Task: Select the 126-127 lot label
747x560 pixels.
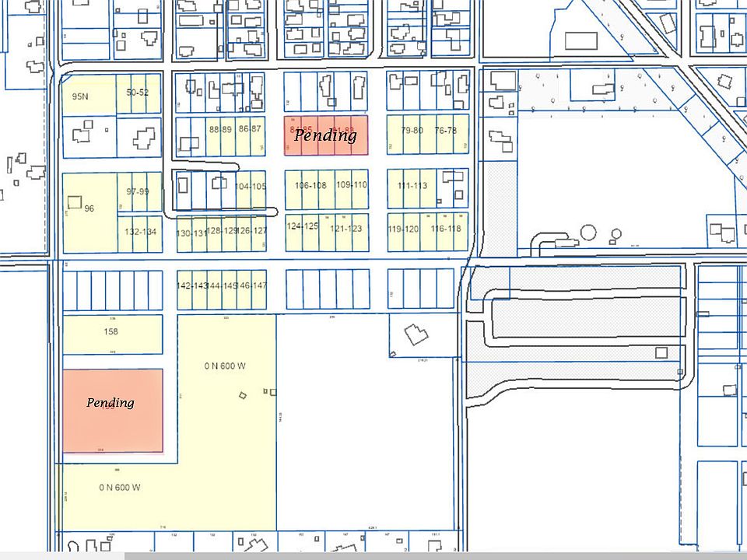Action: [251, 230]
